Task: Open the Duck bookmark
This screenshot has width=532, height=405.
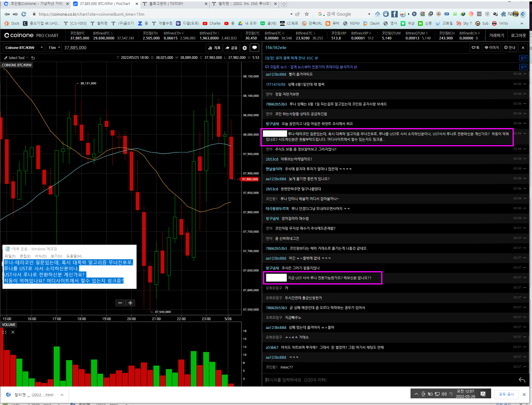Action: click(x=12, y=23)
